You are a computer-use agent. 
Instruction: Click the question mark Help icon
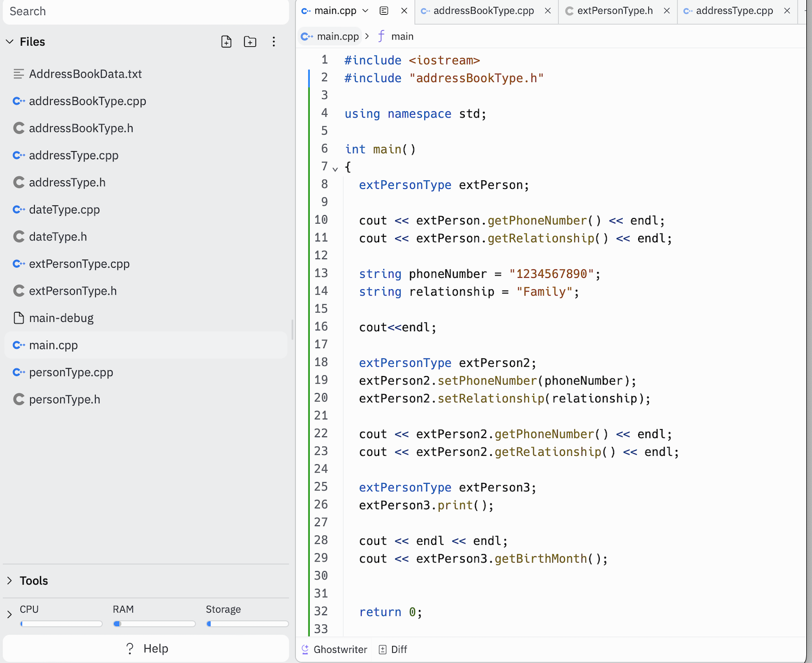click(x=129, y=648)
